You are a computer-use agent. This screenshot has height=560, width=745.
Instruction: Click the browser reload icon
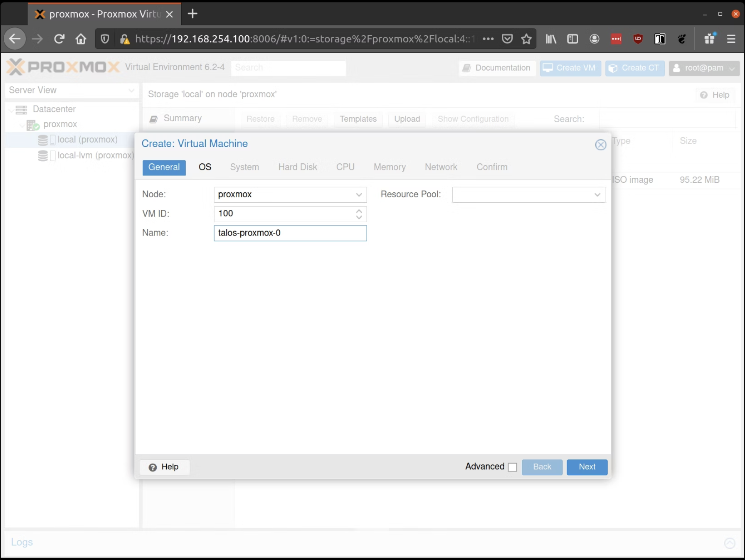pos(59,39)
